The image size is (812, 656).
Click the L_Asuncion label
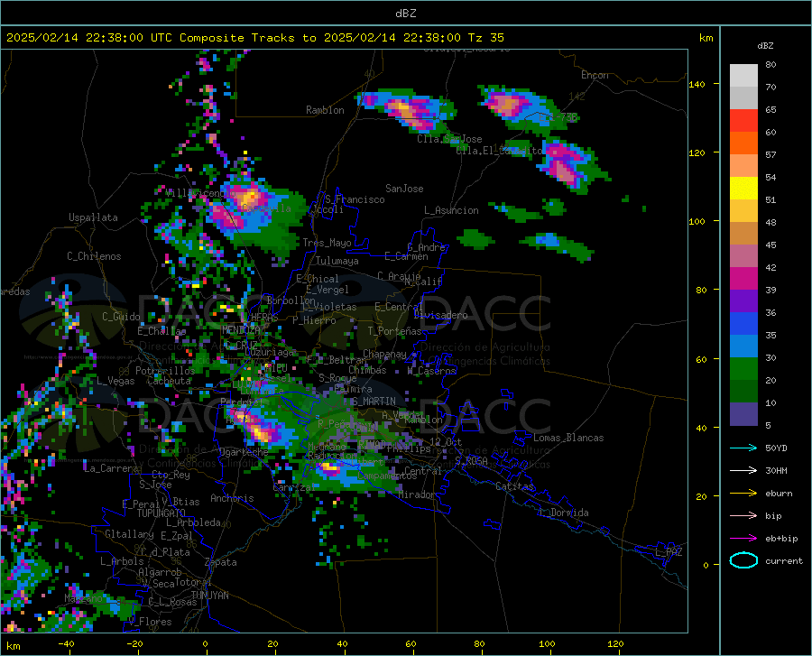[451, 210]
